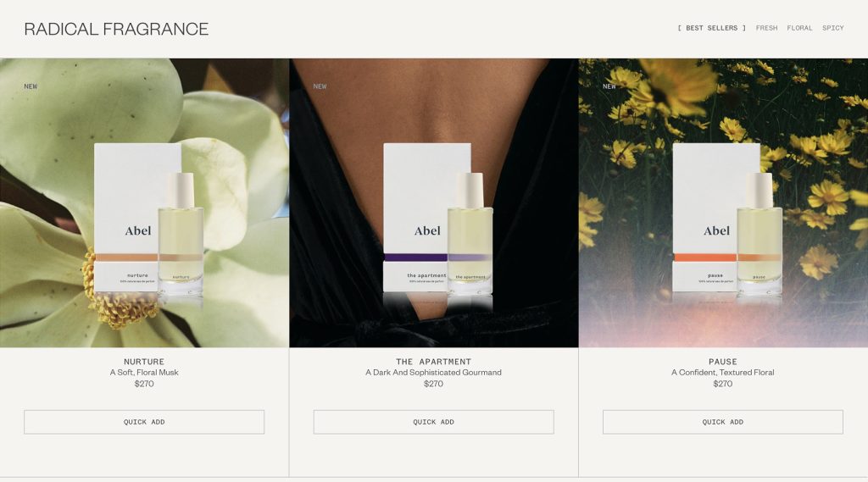
Task: Click The Apartment product title
Action: point(433,362)
